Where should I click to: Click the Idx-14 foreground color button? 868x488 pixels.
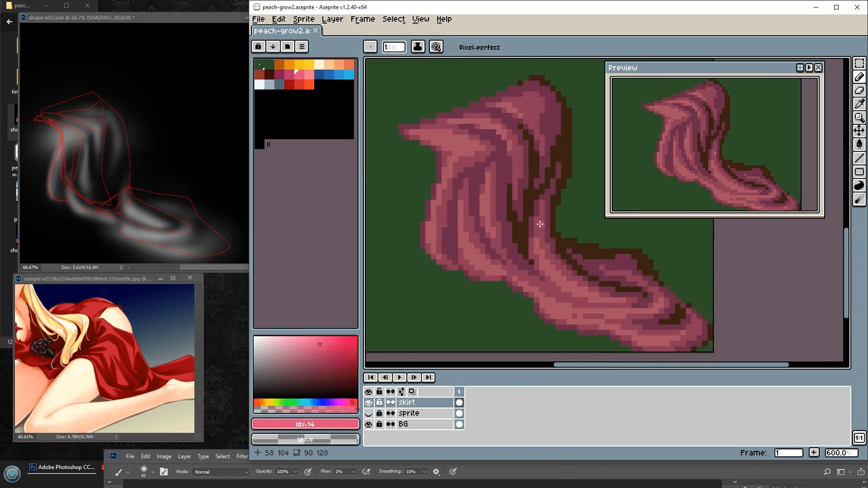[305, 424]
